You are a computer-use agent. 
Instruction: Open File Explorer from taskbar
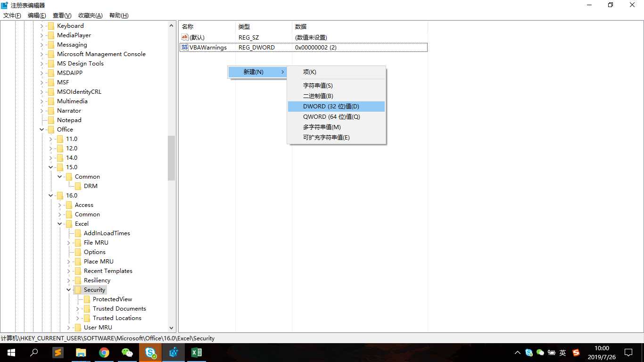(81, 353)
